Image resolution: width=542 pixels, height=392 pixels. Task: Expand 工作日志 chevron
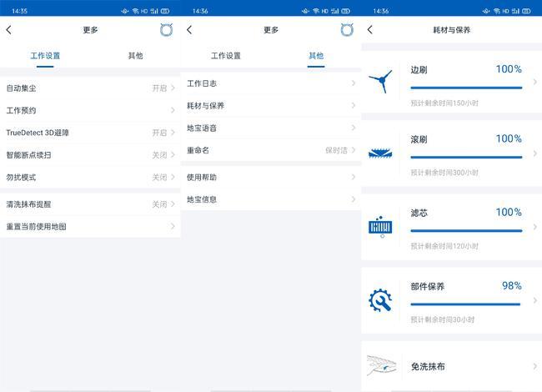(x=354, y=83)
